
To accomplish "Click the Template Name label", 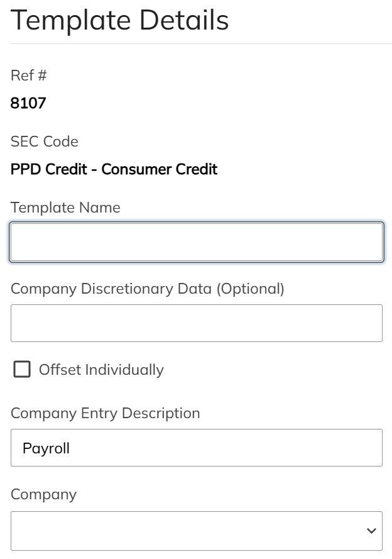I will (65, 208).
